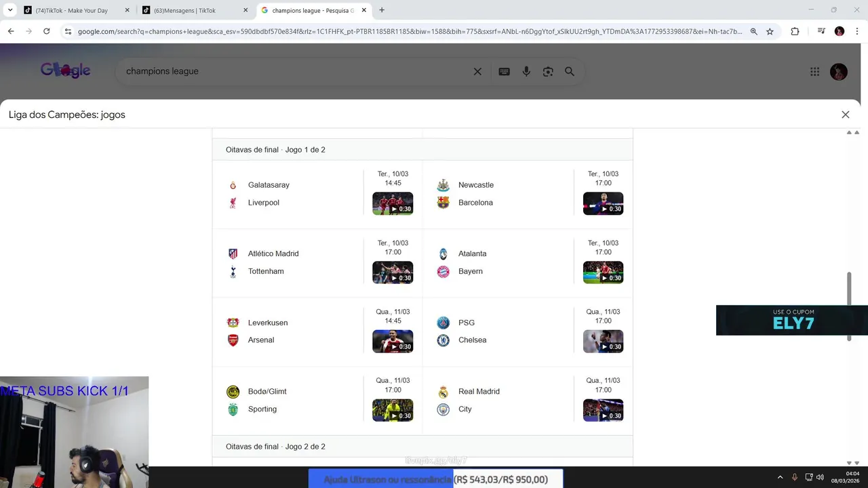Open Chrome three-dot menu
Image resolution: width=868 pixels, height=488 pixels.
pyautogui.click(x=857, y=31)
